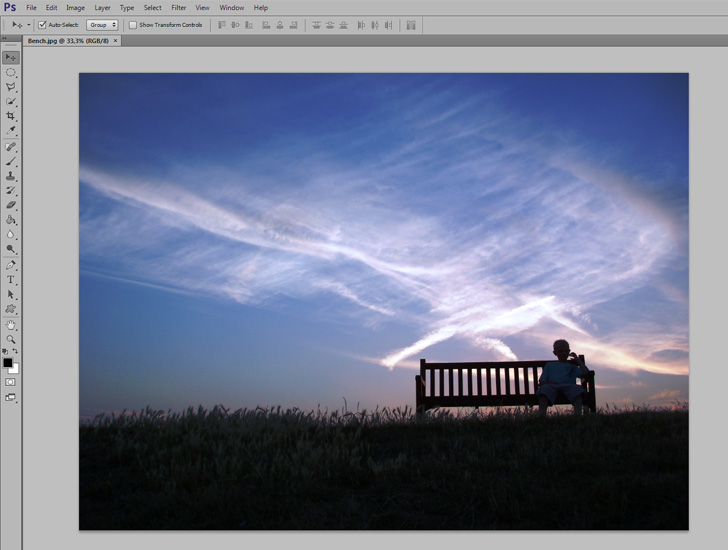
Task: Enable Show Transform Controls checkbox
Action: (133, 24)
